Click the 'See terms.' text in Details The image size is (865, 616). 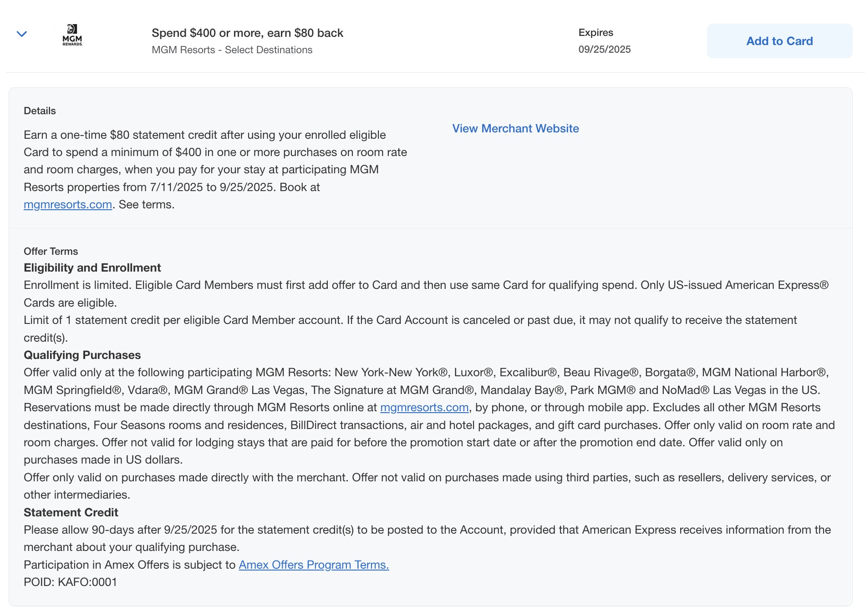click(147, 205)
